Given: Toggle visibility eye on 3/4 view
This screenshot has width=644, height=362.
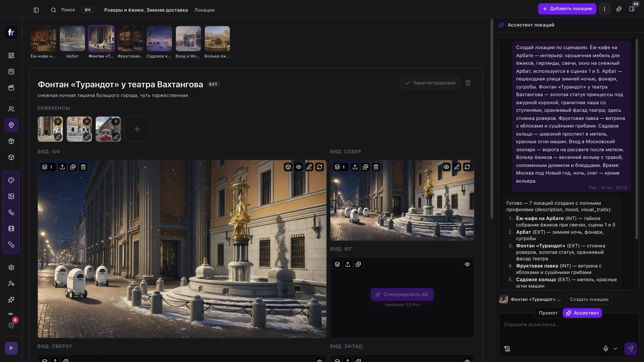Looking at the screenshot, I should [298, 167].
